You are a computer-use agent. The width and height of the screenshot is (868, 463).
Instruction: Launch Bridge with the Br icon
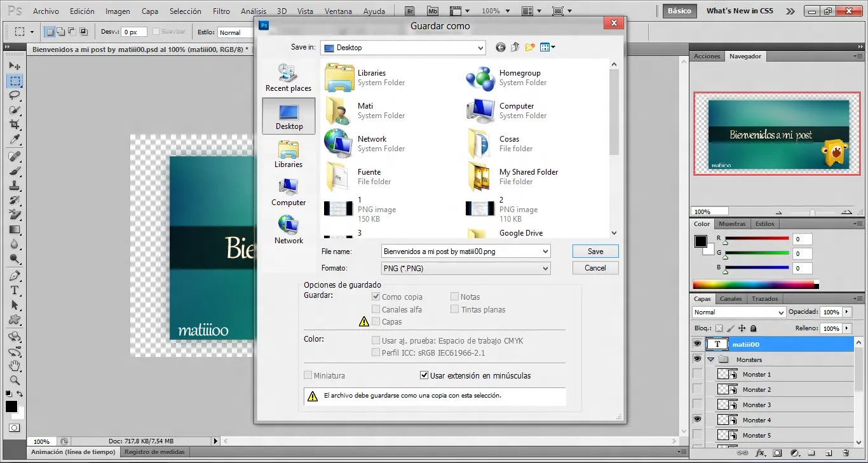click(410, 11)
